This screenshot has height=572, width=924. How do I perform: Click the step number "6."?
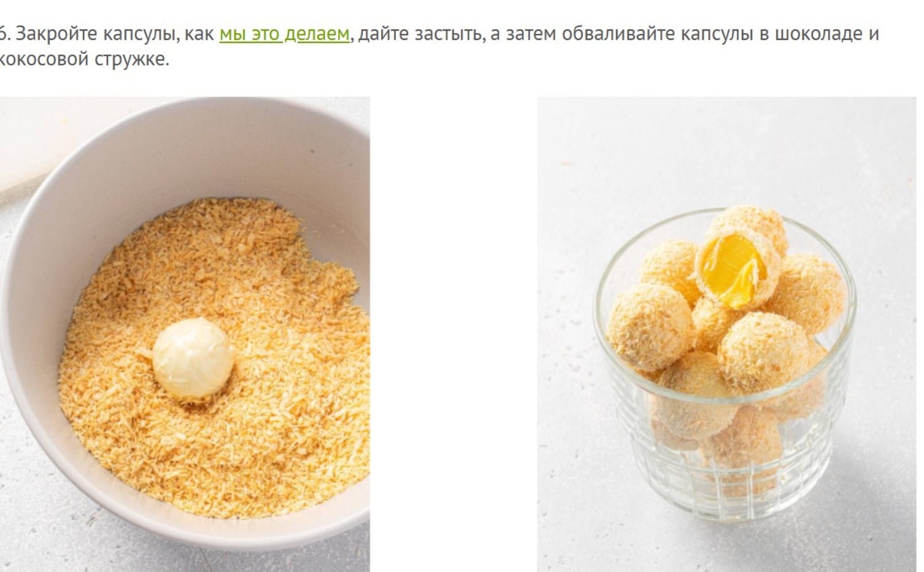tap(5, 34)
